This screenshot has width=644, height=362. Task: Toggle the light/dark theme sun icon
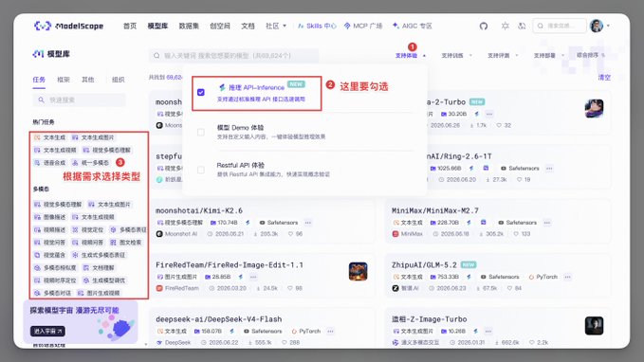[x=505, y=26]
